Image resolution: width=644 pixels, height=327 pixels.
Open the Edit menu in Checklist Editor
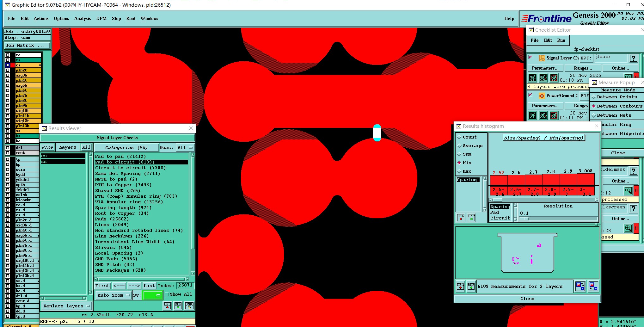click(548, 40)
